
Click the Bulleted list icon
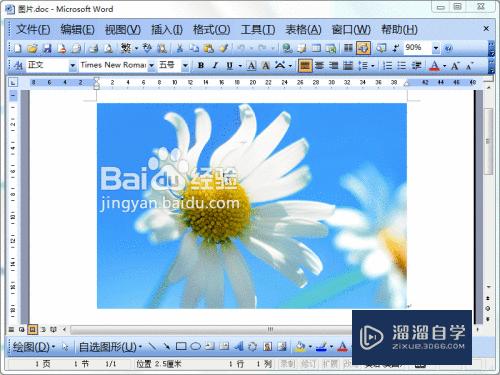402,66
